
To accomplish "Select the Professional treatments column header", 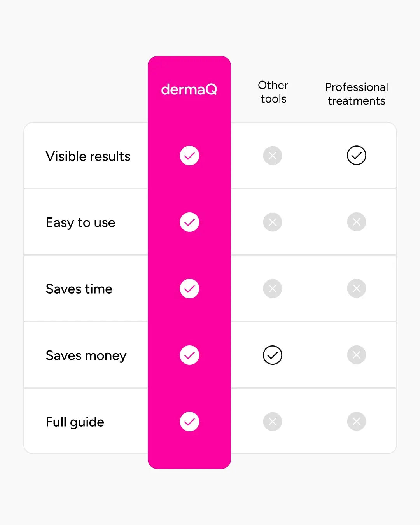I will click(357, 94).
